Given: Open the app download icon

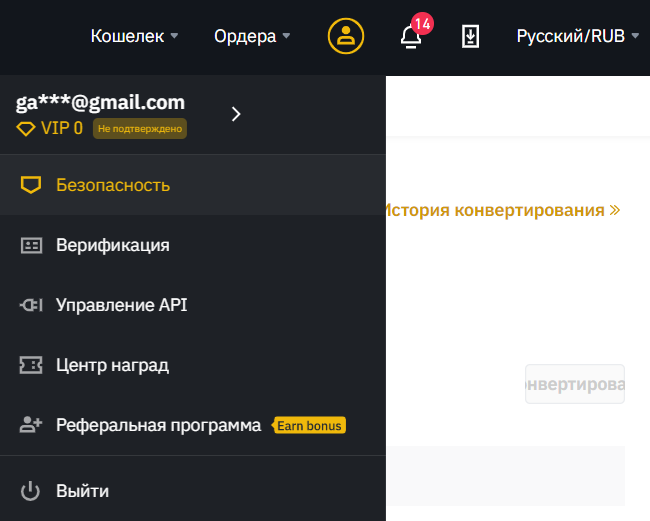Looking at the screenshot, I should click(471, 36).
